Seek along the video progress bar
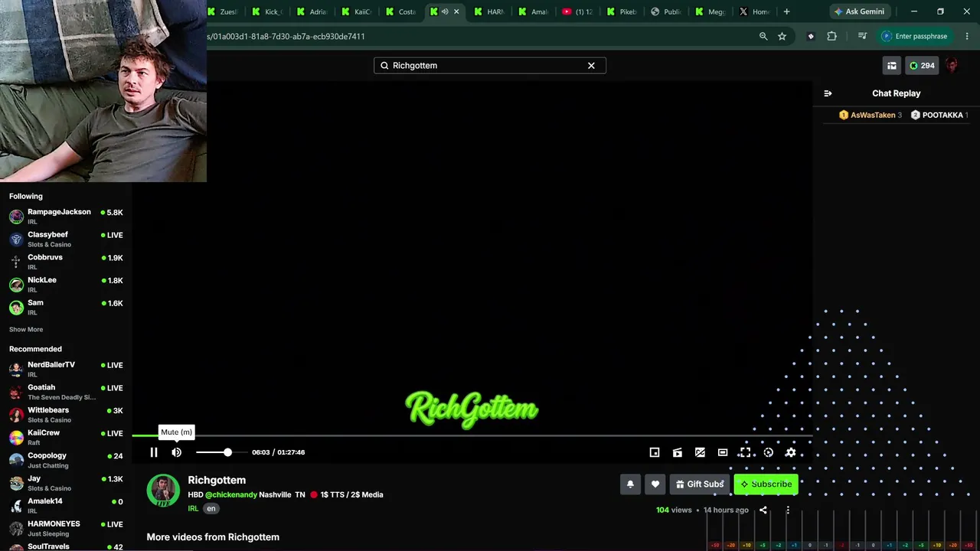 coord(472,435)
